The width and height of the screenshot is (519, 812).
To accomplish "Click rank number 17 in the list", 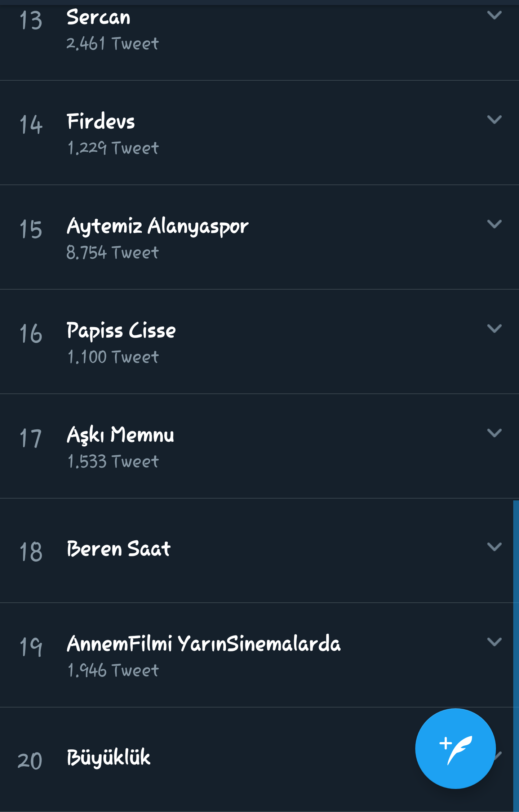I will coord(31,438).
